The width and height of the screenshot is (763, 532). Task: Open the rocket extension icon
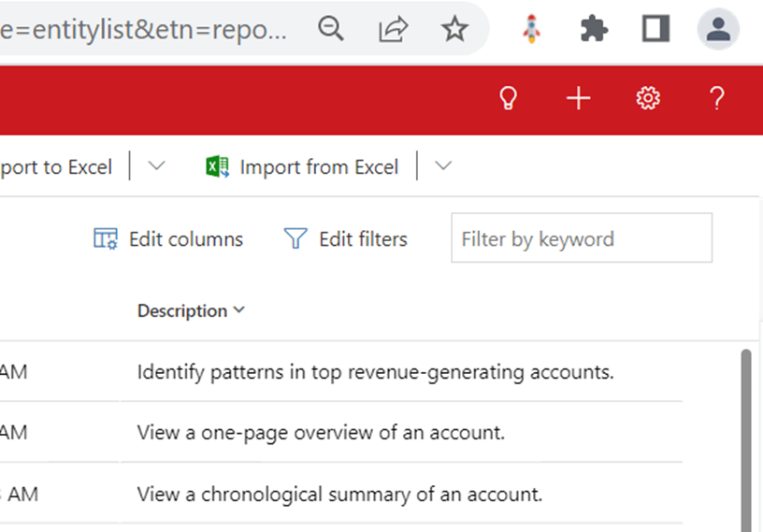click(x=531, y=29)
